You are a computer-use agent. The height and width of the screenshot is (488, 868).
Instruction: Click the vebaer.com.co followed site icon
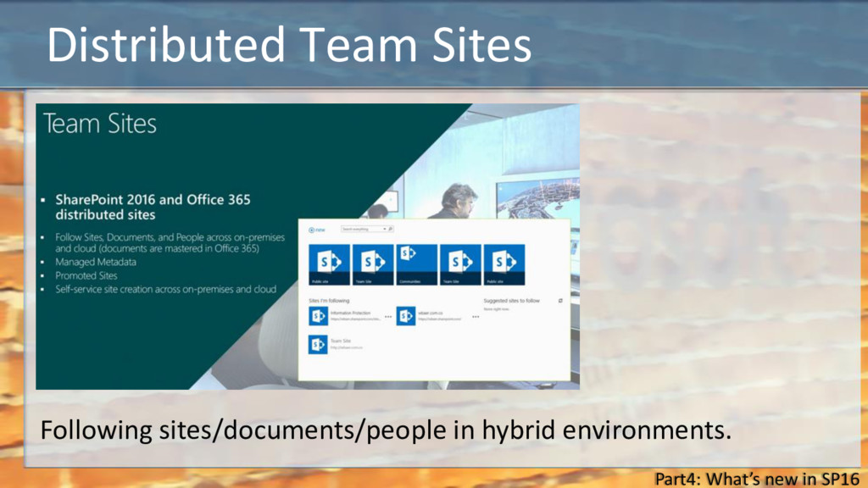[406, 316]
